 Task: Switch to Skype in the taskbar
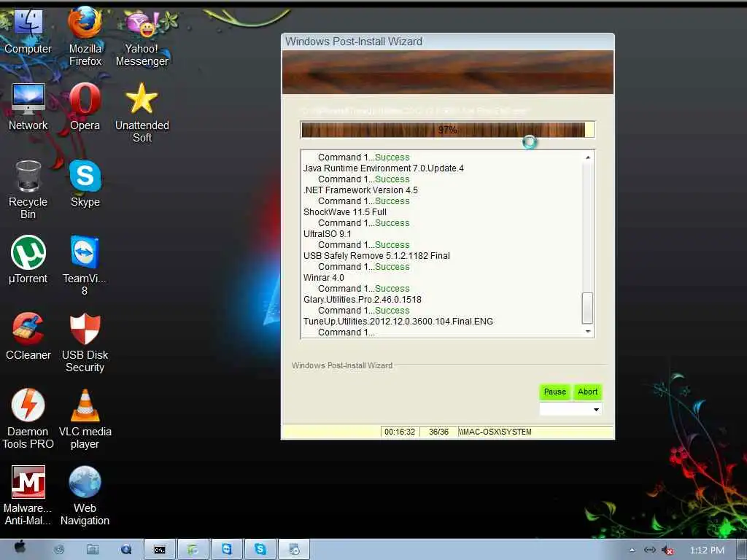(x=260, y=550)
